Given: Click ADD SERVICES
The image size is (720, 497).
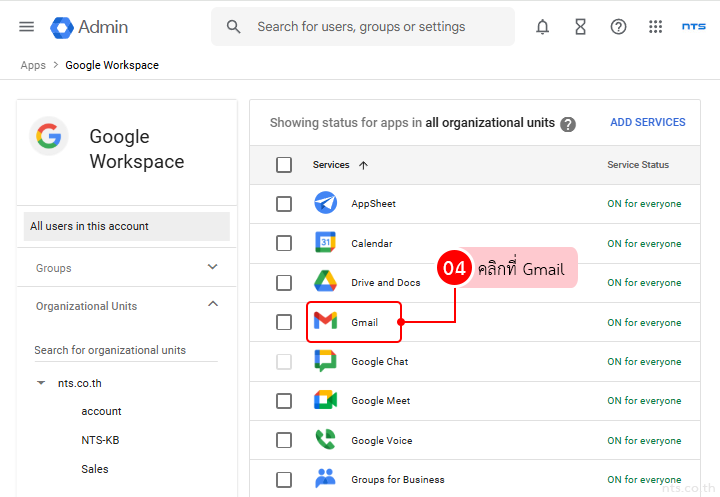Looking at the screenshot, I should [647, 122].
